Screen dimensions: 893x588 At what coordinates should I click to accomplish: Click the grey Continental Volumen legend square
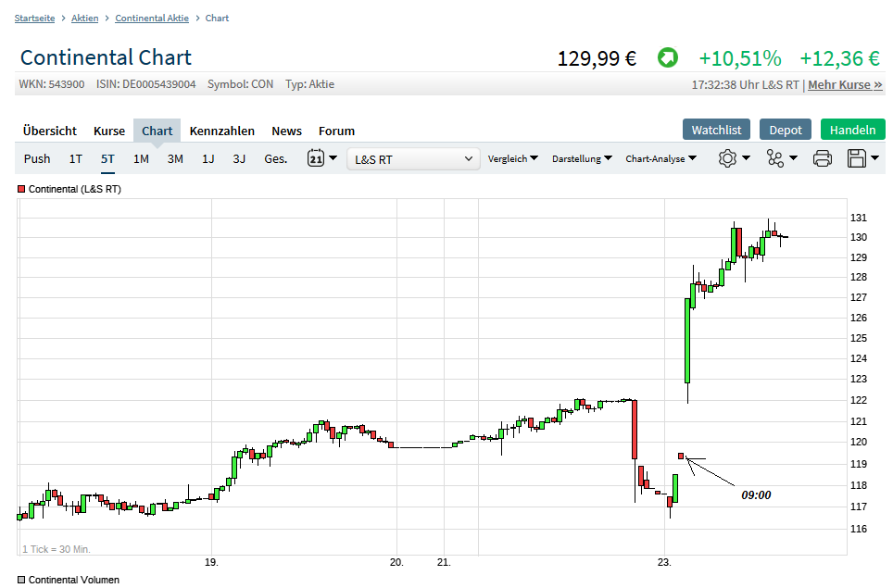tap(21, 580)
